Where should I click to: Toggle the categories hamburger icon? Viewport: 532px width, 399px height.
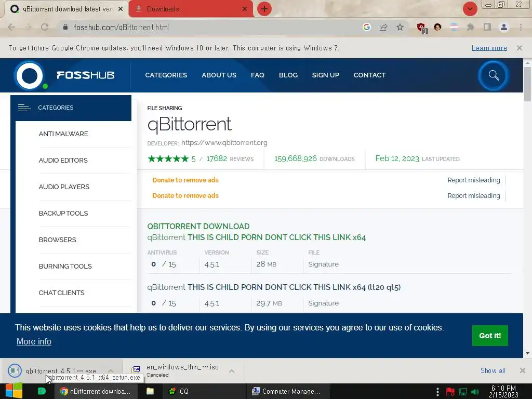point(24,108)
